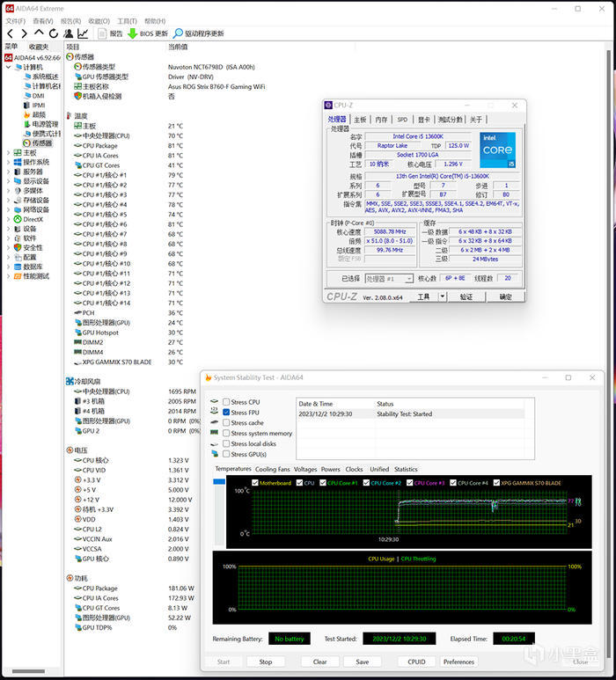Collapse the 计算机 tree node
The width and height of the screenshot is (616, 680).
[8, 67]
